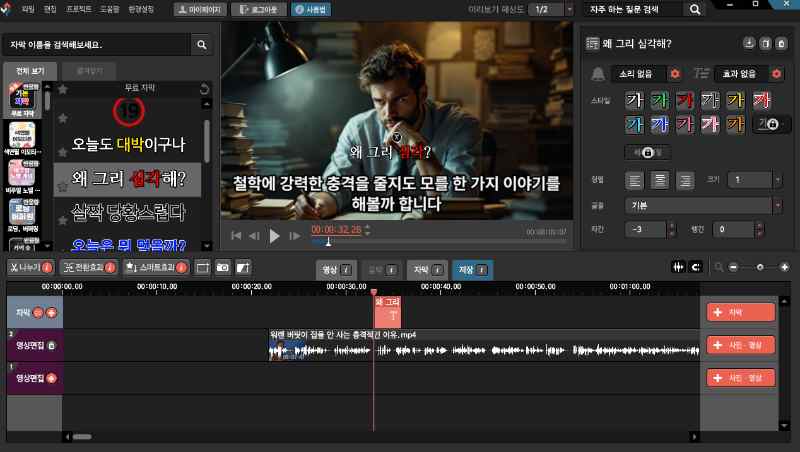The height and width of the screenshot is (452, 800).
Task: Select the 기본 자막 category thumbnail
Action: pos(22,98)
